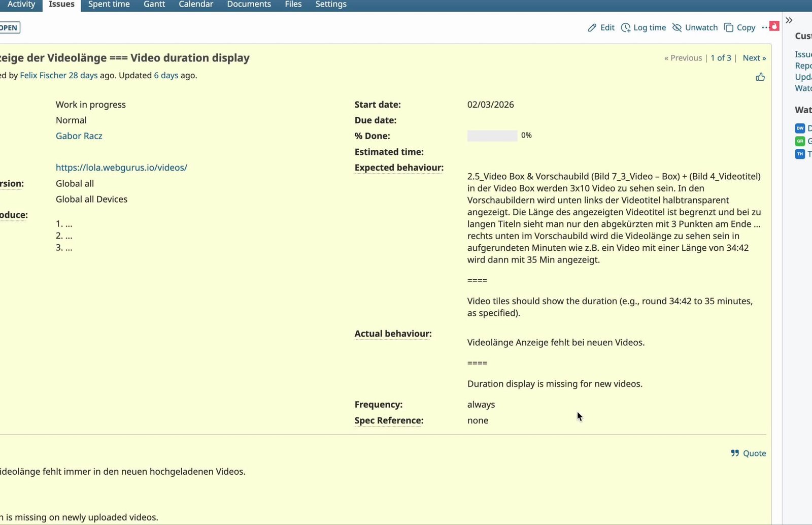This screenshot has width=812, height=525.
Task: Click the DW watcher avatar
Action: tap(800, 128)
